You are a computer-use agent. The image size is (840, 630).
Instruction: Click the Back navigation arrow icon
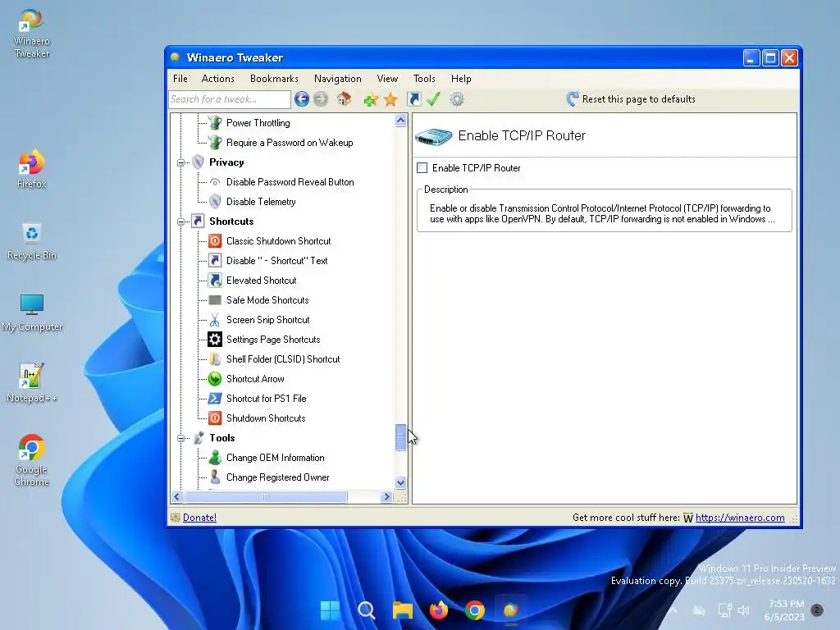click(302, 99)
